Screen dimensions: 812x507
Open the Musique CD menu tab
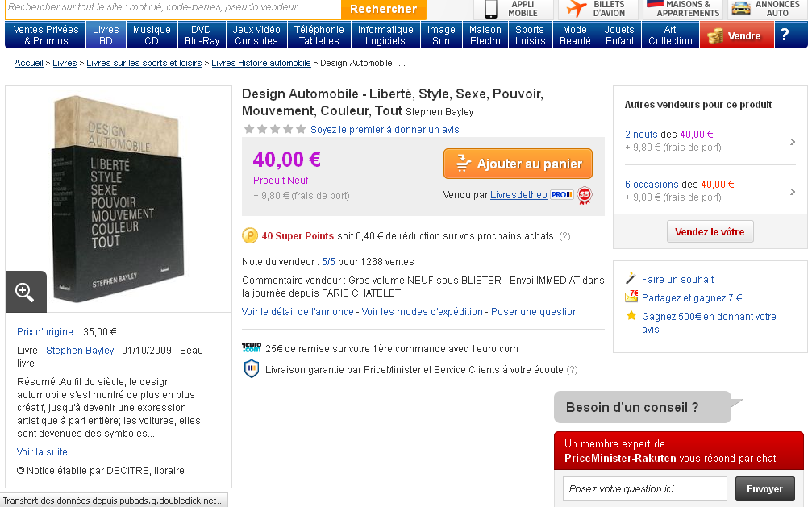click(x=152, y=35)
